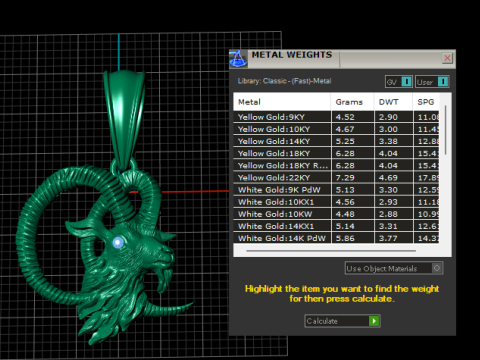Select the Yellow Gold:9KY row

(336, 117)
